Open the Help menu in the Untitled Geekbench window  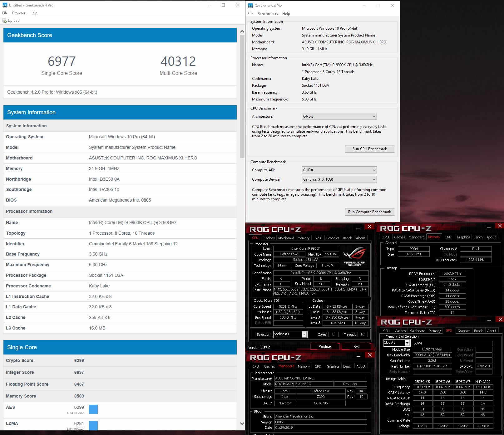33,13
